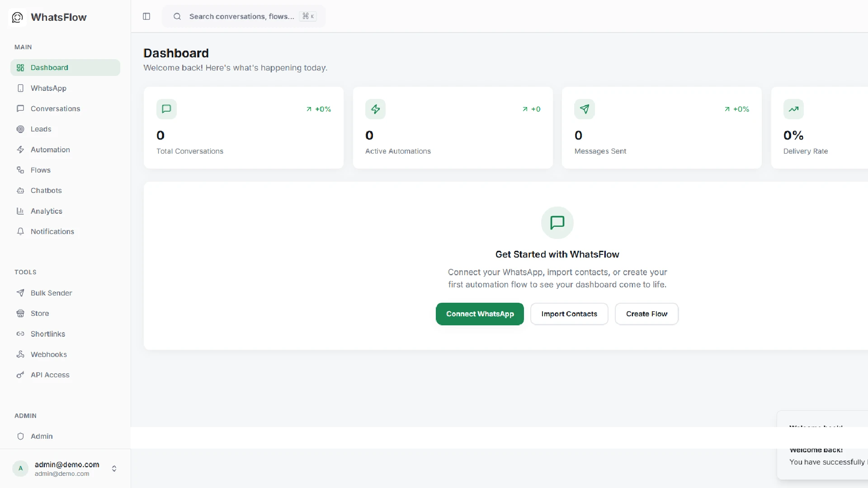Screen dimensions: 868x488
Task: Click the Leads target icon
Action: (x=20, y=129)
